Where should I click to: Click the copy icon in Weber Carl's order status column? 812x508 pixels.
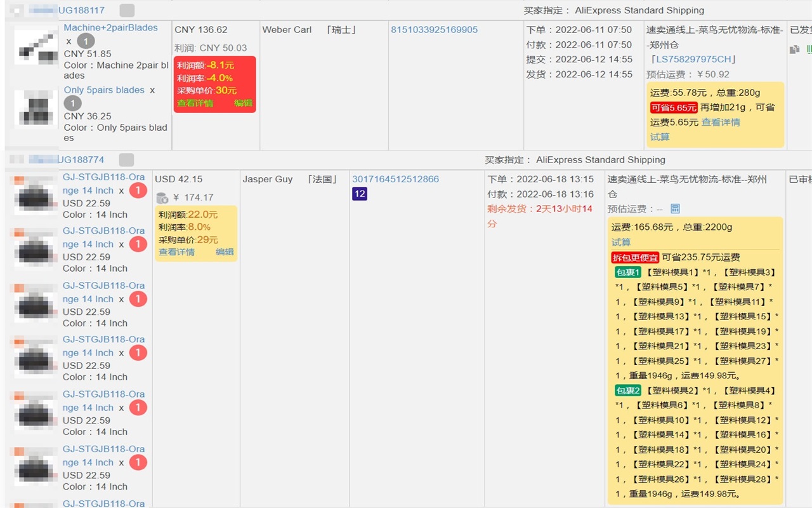794,49
